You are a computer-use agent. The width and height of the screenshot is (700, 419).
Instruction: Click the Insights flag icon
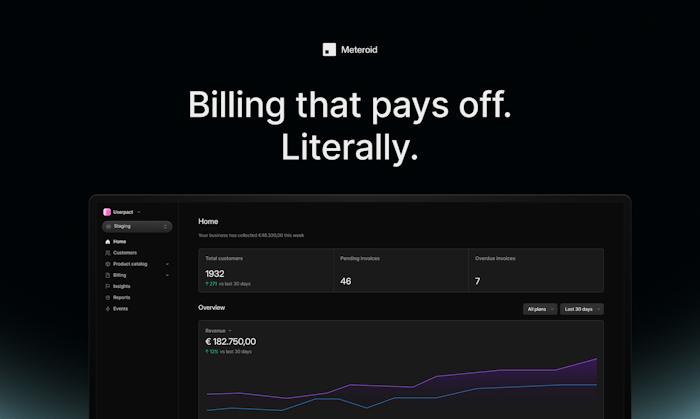tap(108, 286)
